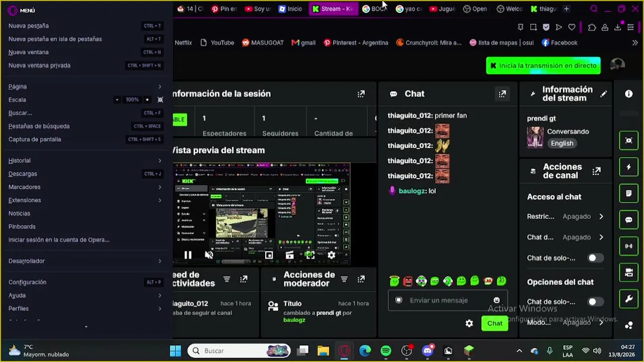Select Captura de pantalla in menu
Viewport: 644px width, 362px height.
tap(86, 139)
